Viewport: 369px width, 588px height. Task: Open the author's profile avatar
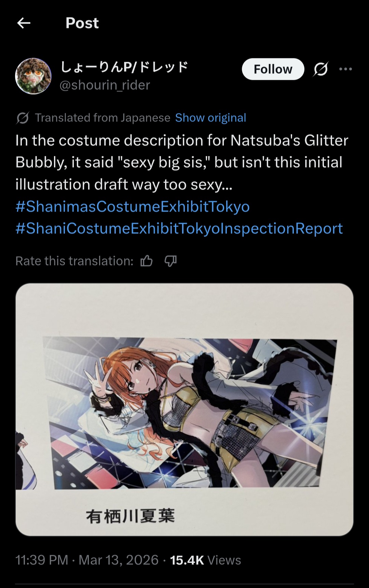[33, 76]
